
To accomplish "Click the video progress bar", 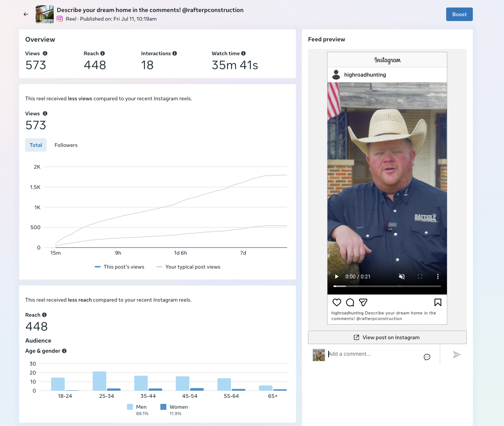I will [387, 286].
